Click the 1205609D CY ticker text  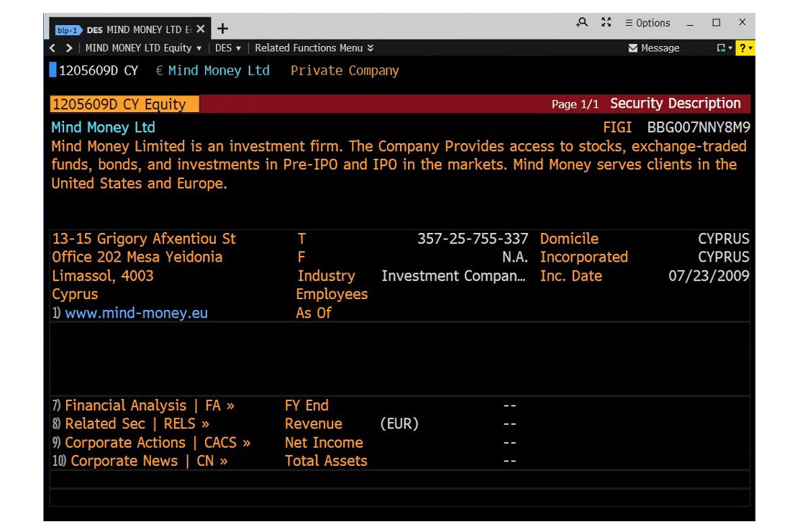99,70
